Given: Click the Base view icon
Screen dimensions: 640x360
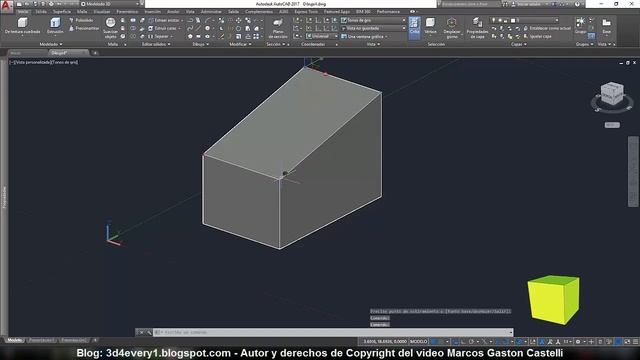Looking at the screenshot, I should (607, 25).
